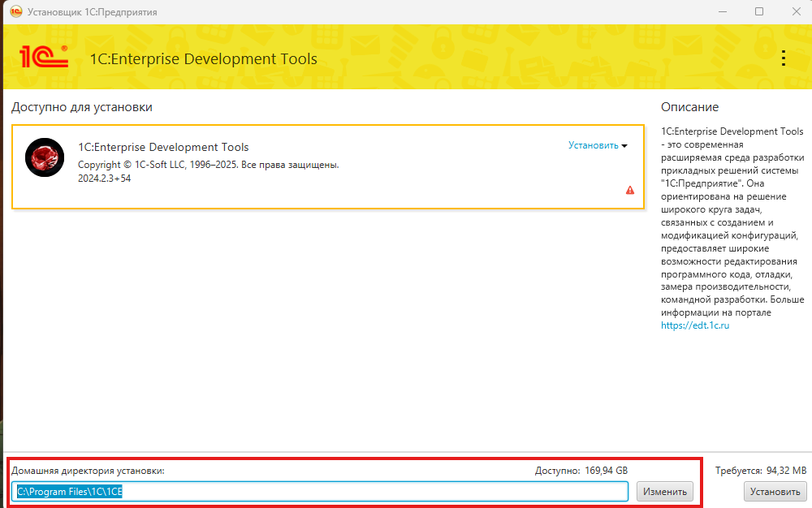Click the installation directory path field
Screen dimensions: 812x508
point(319,492)
